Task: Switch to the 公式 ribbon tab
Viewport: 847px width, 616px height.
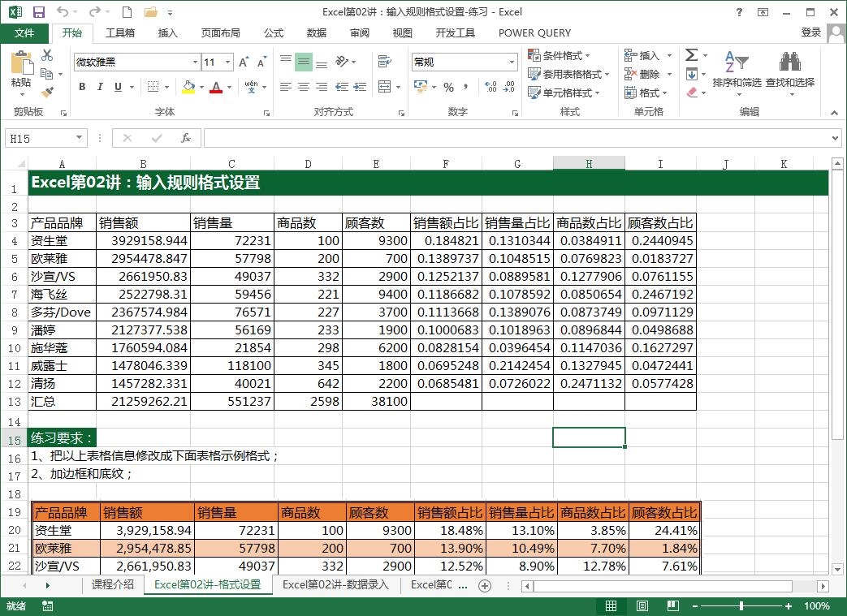Action: point(274,33)
